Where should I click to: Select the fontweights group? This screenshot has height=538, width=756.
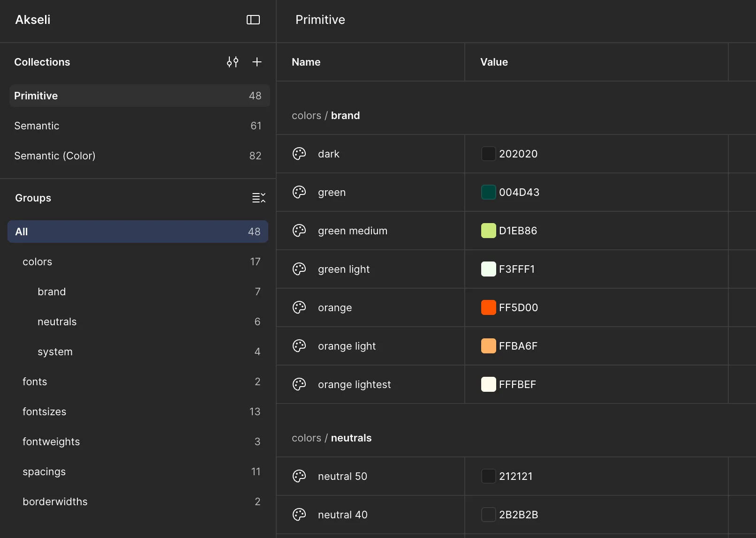(x=138, y=441)
